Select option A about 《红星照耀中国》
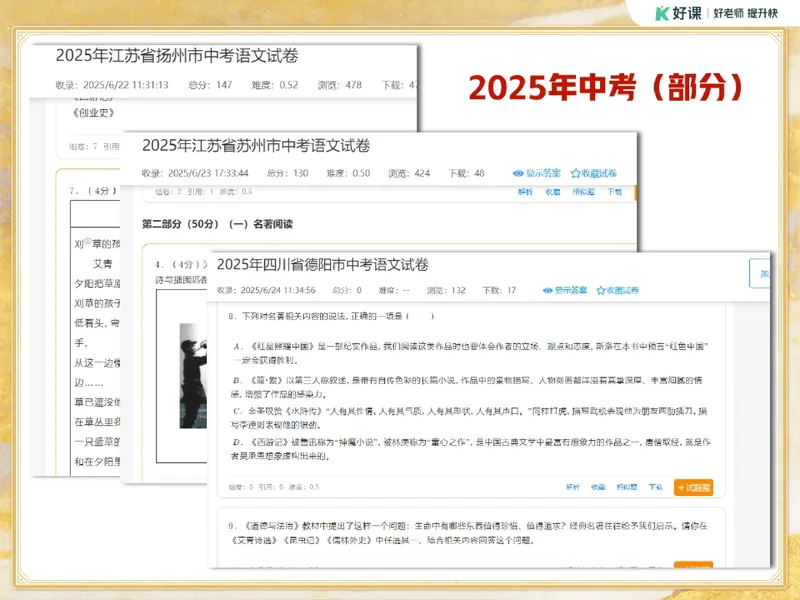Viewport: 800px width, 600px height. 470,353
